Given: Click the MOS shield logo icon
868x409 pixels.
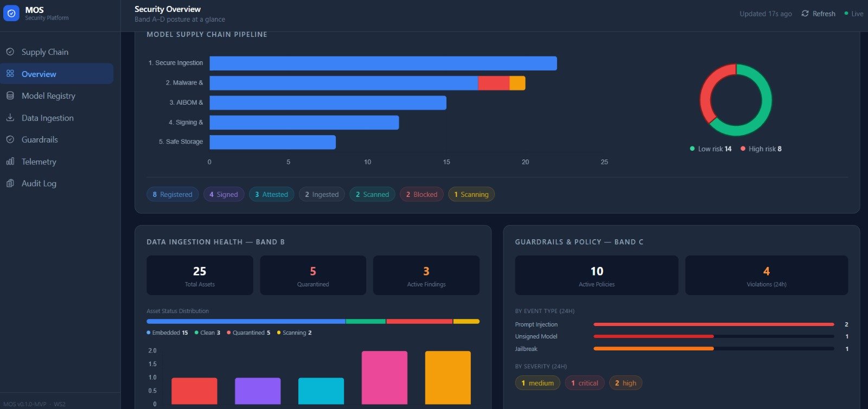Looking at the screenshot, I should click(x=11, y=14).
